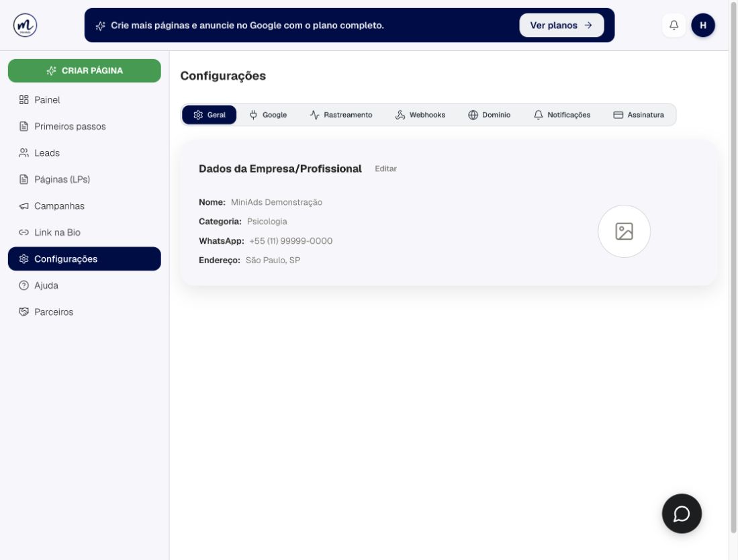Click the page vertical scrollbar
This screenshot has height=560, width=738.
(x=733, y=267)
